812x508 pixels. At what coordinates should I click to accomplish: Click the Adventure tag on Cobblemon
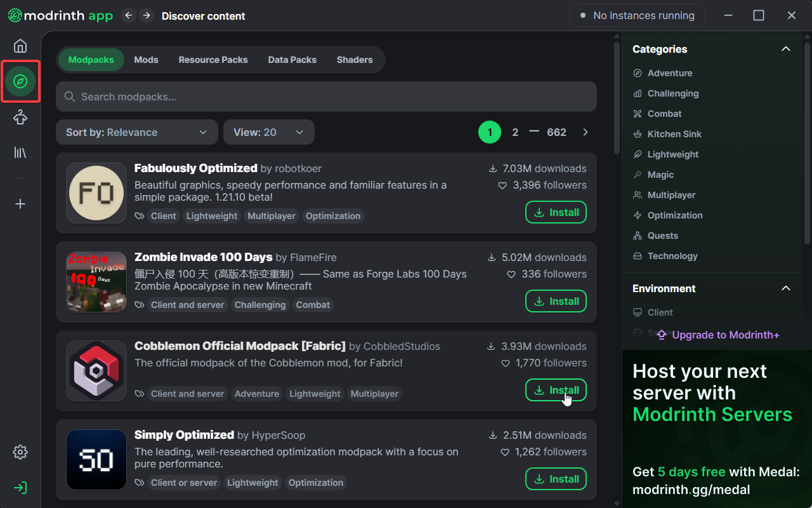[x=257, y=394]
